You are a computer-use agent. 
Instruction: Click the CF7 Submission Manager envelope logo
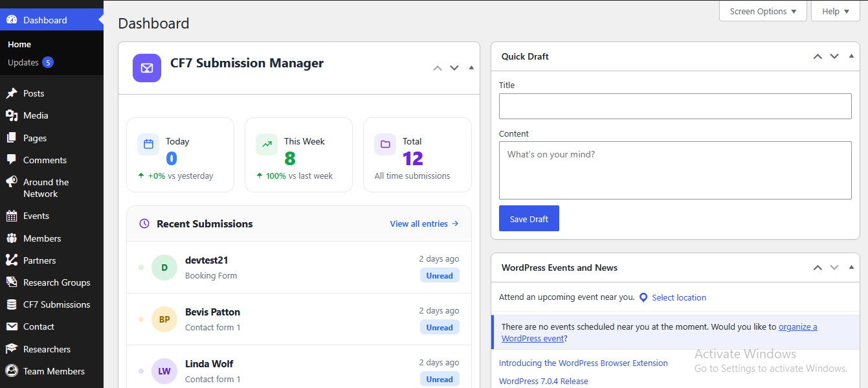tap(147, 68)
